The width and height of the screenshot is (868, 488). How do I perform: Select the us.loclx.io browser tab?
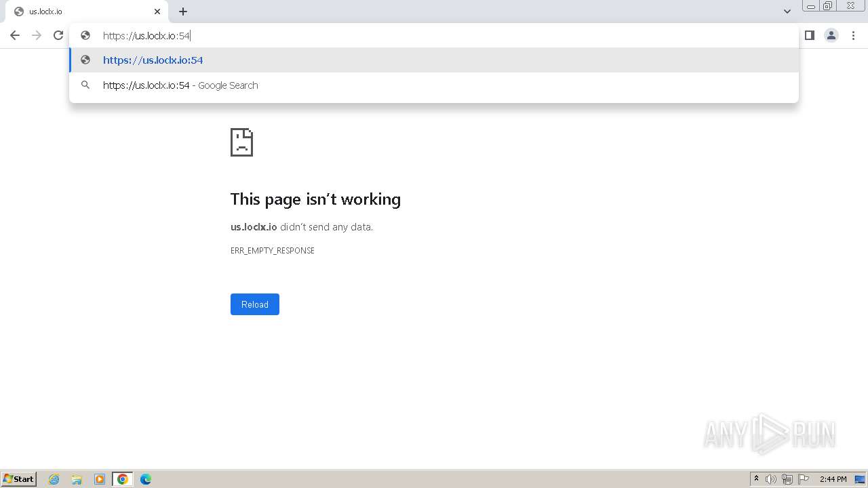[87, 12]
